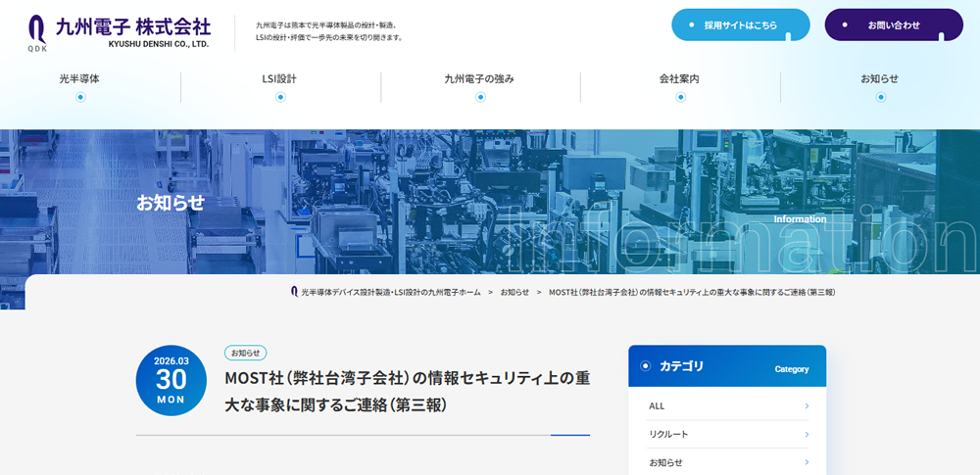980x475 pixels.
Task: Open the 採用サイトはこちら recruitment button
Action: [740, 25]
